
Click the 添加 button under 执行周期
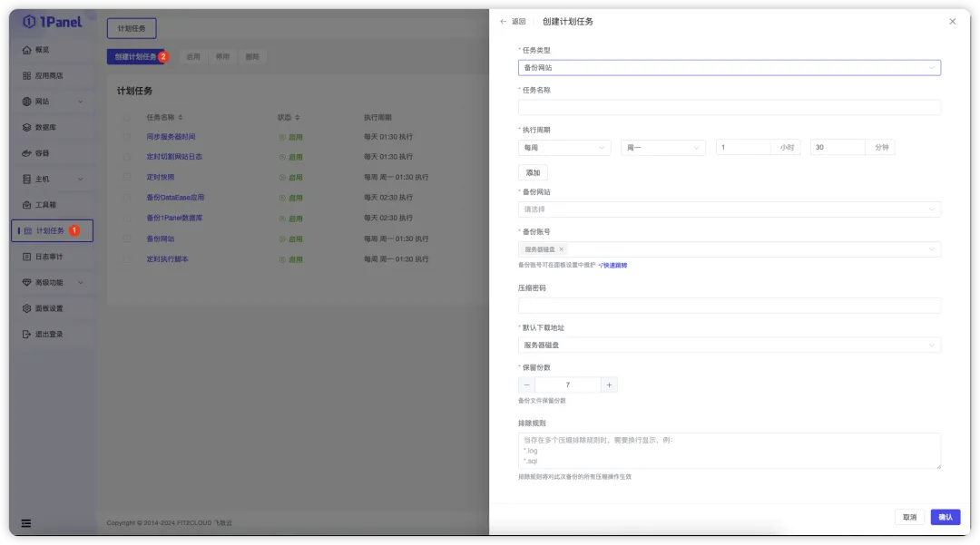point(534,173)
